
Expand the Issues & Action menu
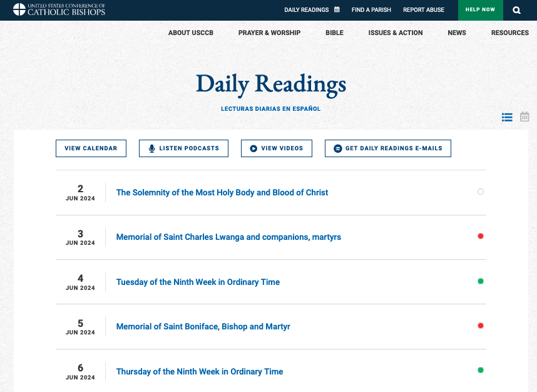395,33
